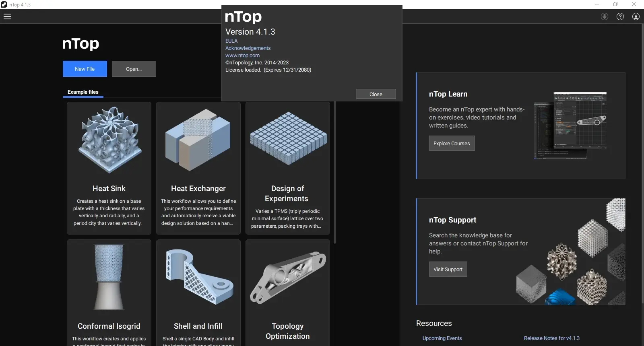The image size is (644, 346).
Task: Click the nTop Learn heading
Action: pos(448,94)
